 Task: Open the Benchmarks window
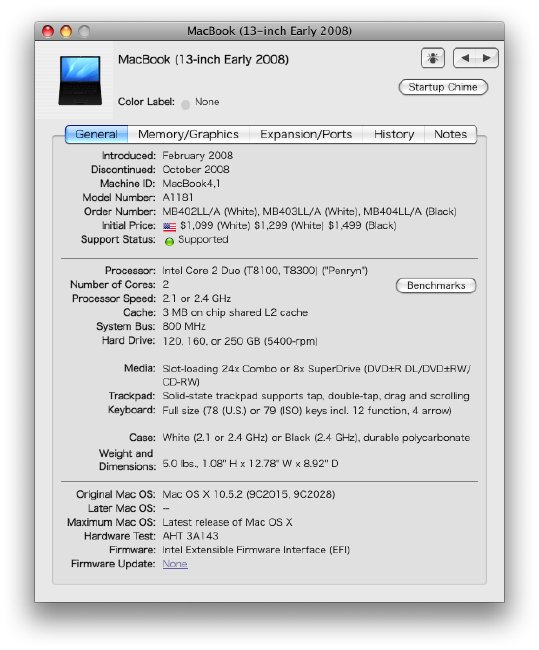point(436,286)
